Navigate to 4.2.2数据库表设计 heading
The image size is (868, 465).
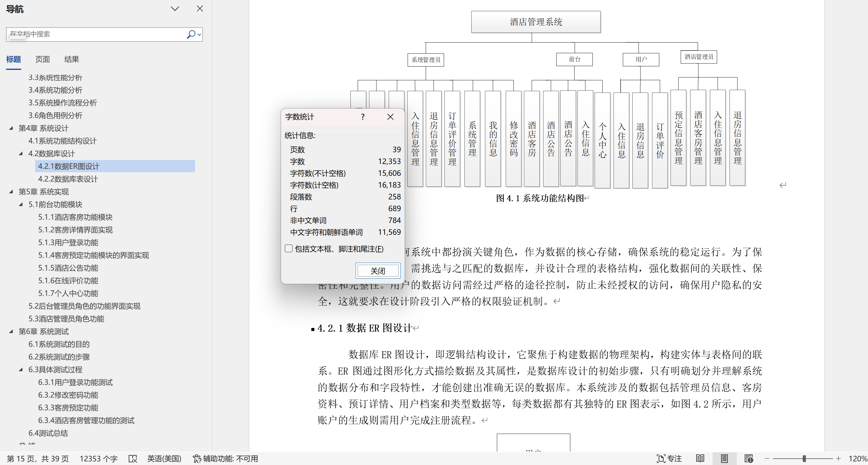pos(68,179)
